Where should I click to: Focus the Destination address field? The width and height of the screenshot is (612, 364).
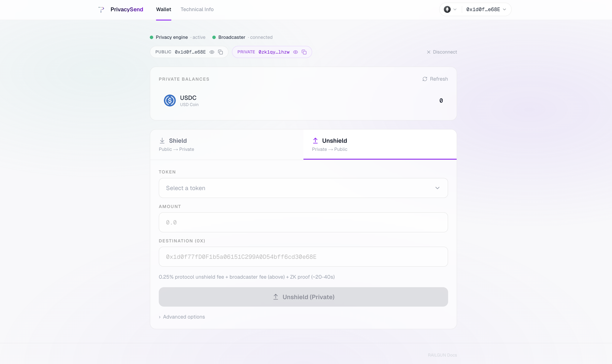303,256
